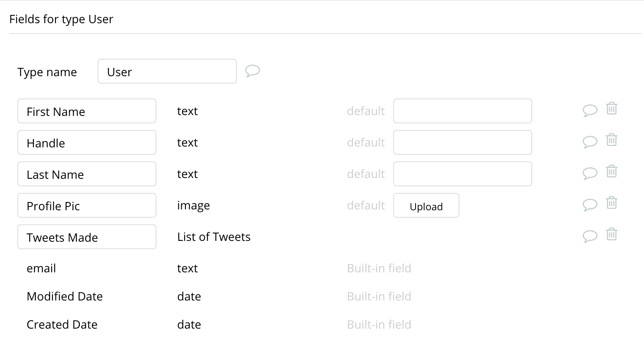Click the comment icon for Profile Pic field
Image resolution: width=644 pixels, height=346 pixels.
coord(590,204)
